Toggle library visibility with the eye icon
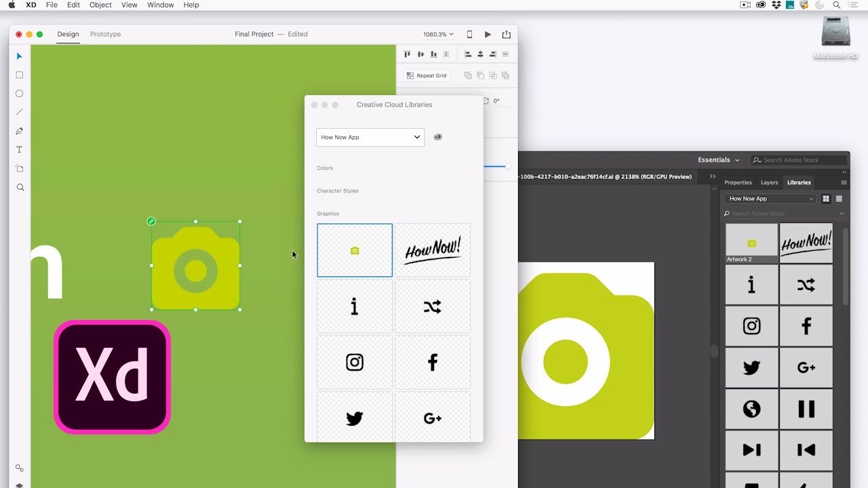 coord(438,137)
